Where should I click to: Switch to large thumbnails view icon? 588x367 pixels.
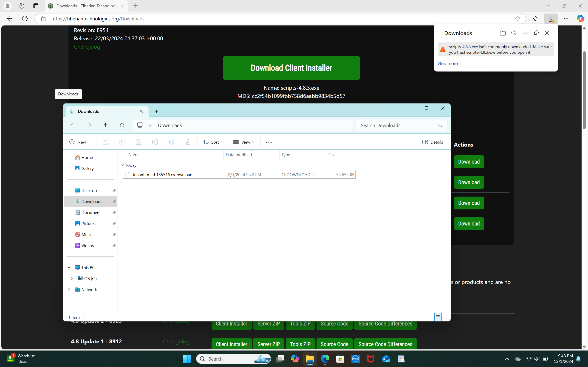[445, 317]
